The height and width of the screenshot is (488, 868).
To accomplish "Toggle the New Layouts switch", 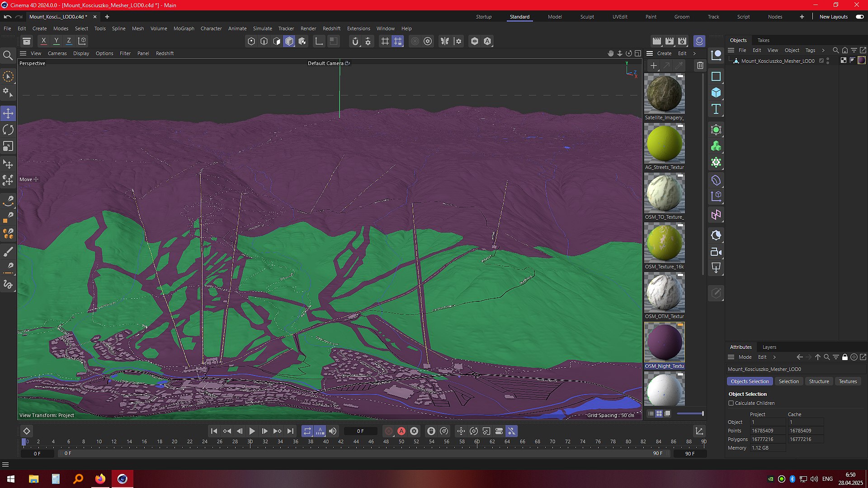I will point(859,17).
